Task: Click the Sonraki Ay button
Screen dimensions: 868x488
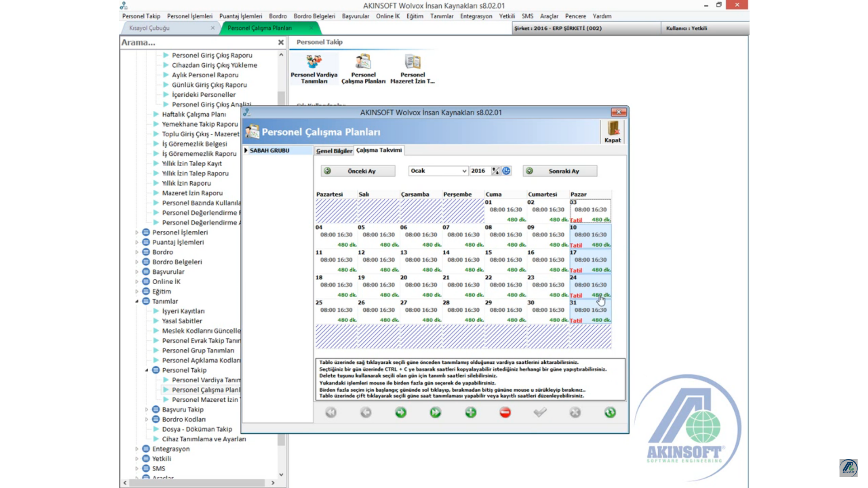Action: pyautogui.click(x=560, y=171)
